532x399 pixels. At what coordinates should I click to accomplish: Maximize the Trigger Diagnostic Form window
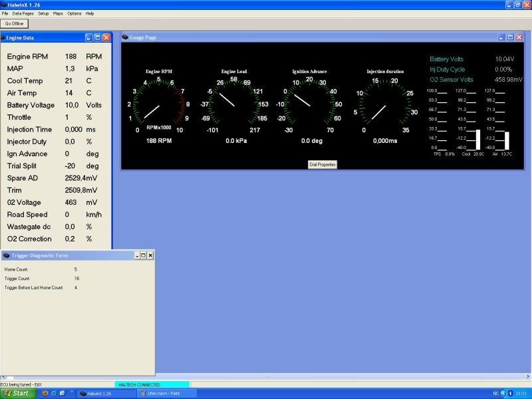tap(143, 255)
